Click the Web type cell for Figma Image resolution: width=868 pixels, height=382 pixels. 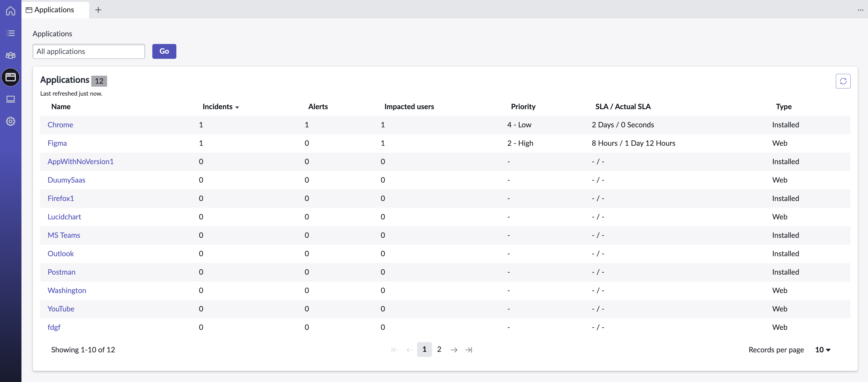pyautogui.click(x=780, y=143)
